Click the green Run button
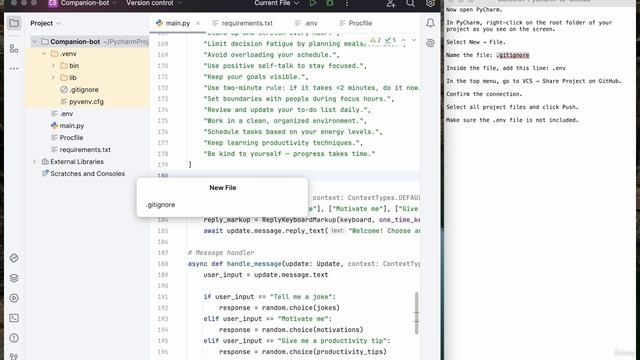 click(313, 3)
